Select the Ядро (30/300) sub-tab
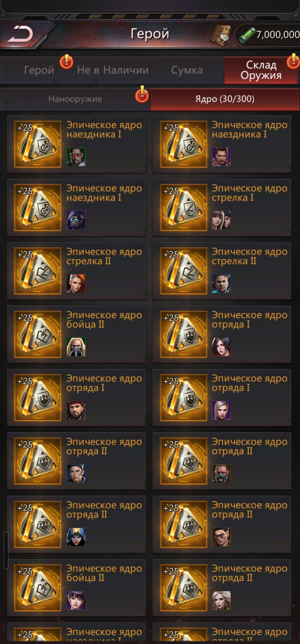This screenshot has height=644, width=300. coord(225,99)
